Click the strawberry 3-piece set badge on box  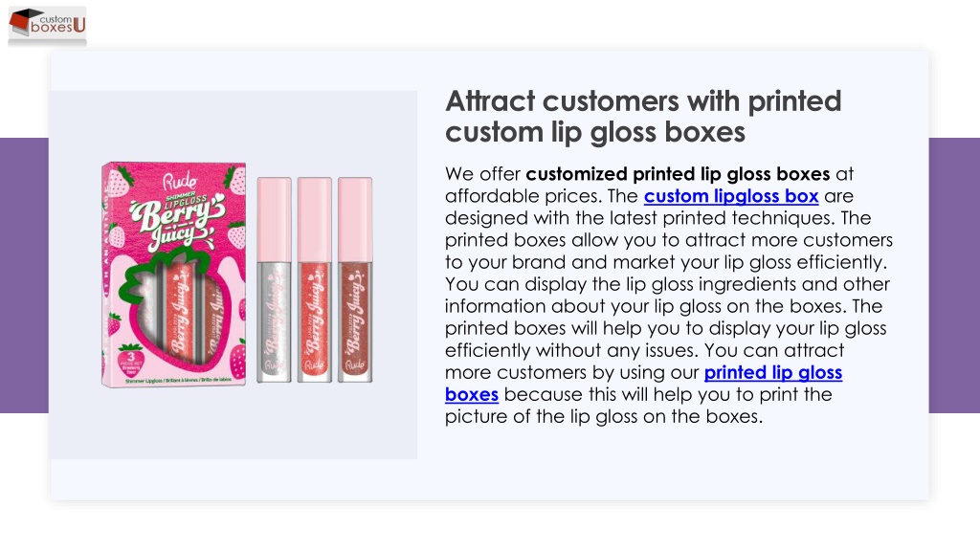(130, 360)
